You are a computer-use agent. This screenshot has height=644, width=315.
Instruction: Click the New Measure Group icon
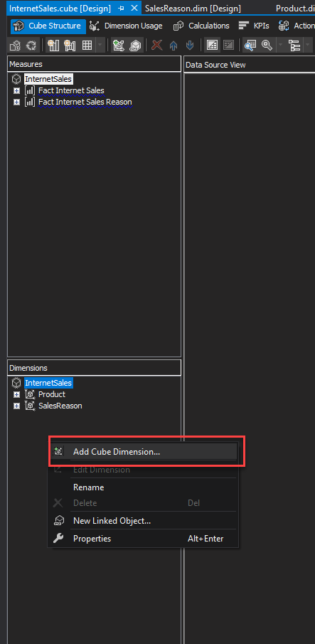click(70, 45)
